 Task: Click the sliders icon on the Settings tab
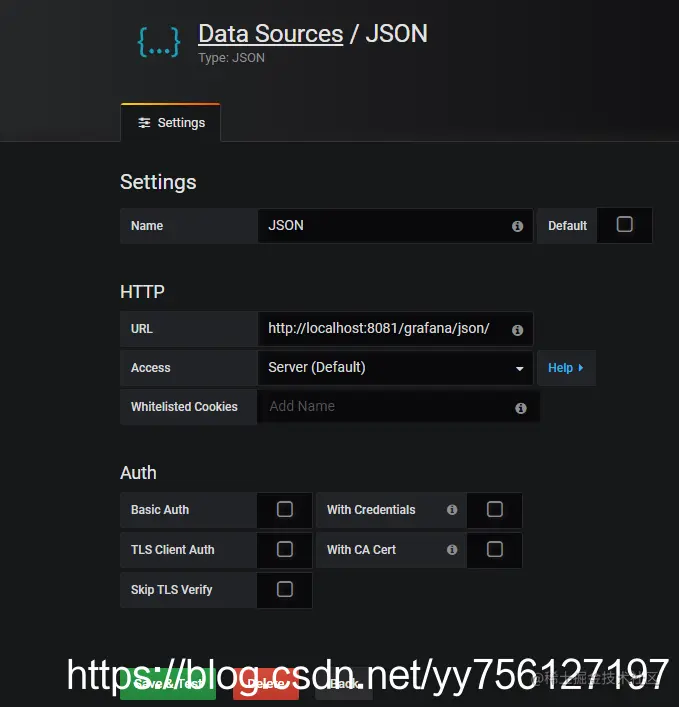click(x=144, y=123)
